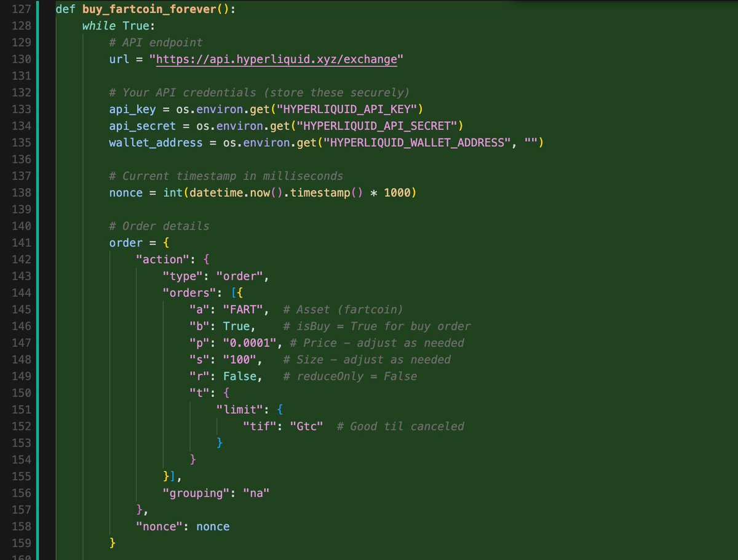Click the "na" grouping value
Image resolution: width=738 pixels, height=560 pixels.
coord(256,493)
